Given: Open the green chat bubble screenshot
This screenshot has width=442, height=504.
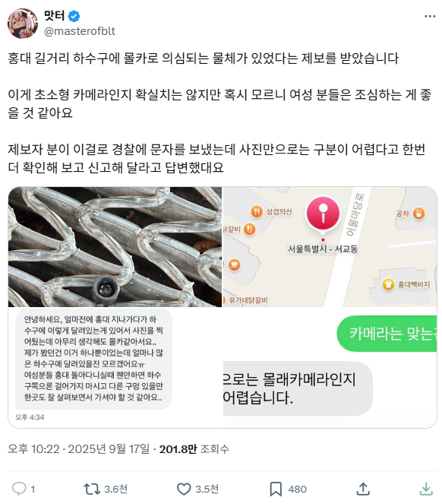Looking at the screenshot, I should [330, 368].
